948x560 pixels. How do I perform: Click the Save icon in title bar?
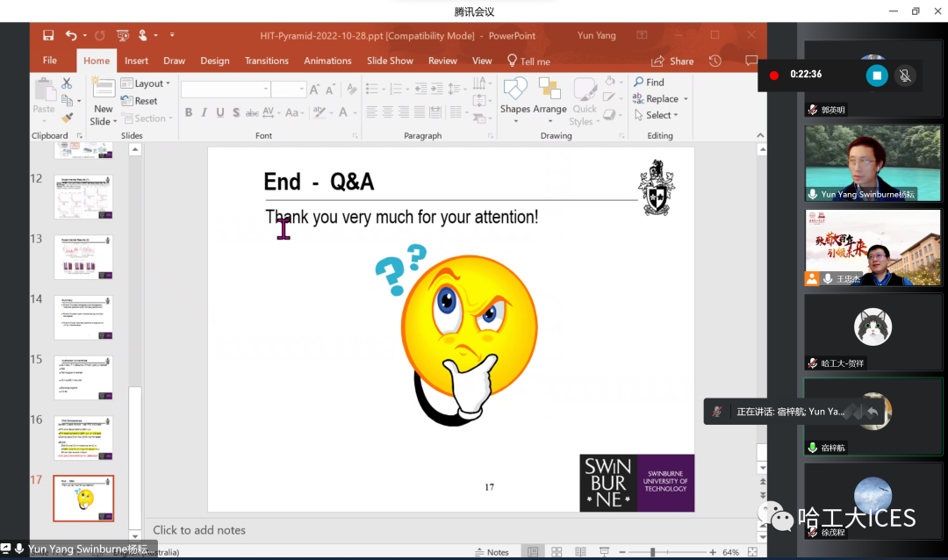(x=48, y=36)
